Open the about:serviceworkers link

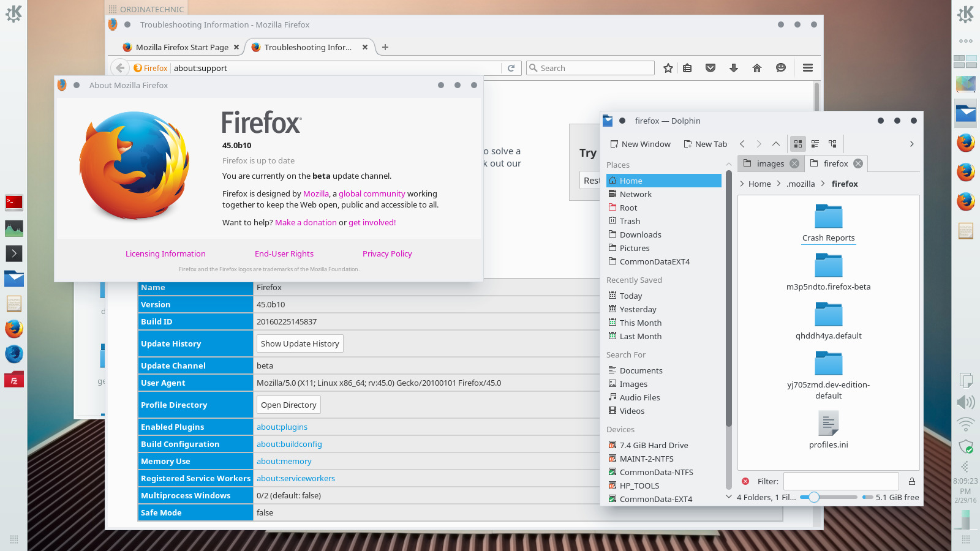(x=296, y=478)
